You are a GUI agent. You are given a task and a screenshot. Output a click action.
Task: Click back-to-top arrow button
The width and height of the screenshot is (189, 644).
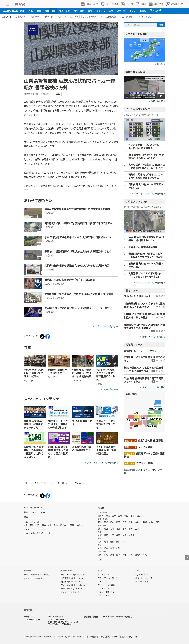point(187,558)
